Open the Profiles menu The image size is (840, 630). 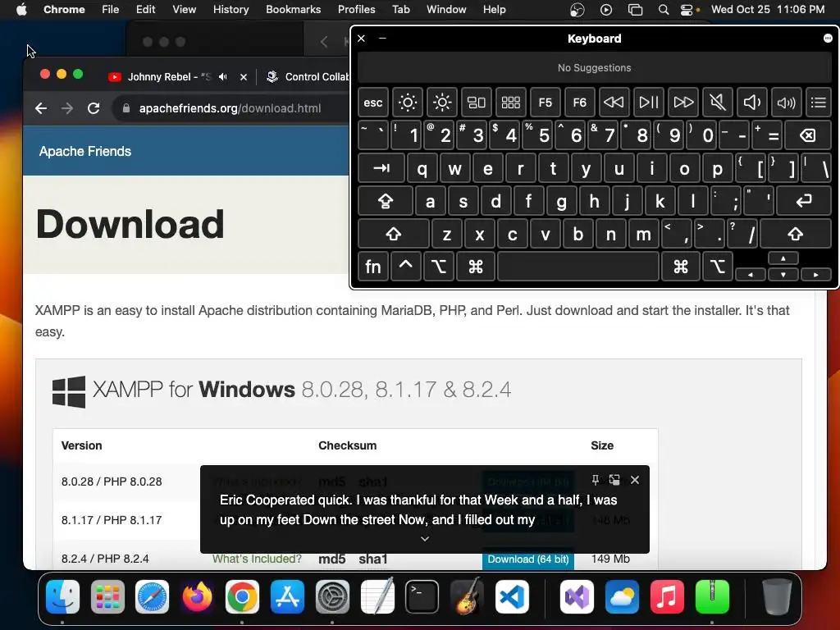(x=356, y=9)
